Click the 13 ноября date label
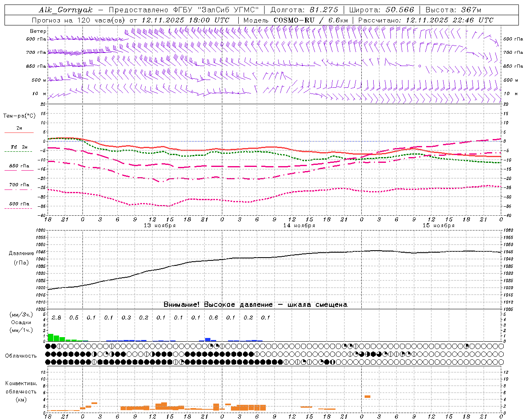Viewport: 525px width, 420px height. tap(160, 226)
